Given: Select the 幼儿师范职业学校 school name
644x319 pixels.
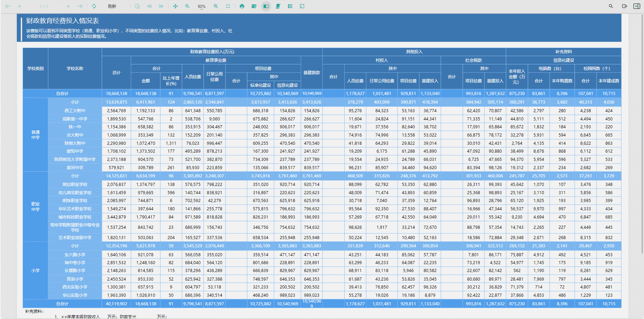Looking at the screenshot, I should point(75,193).
